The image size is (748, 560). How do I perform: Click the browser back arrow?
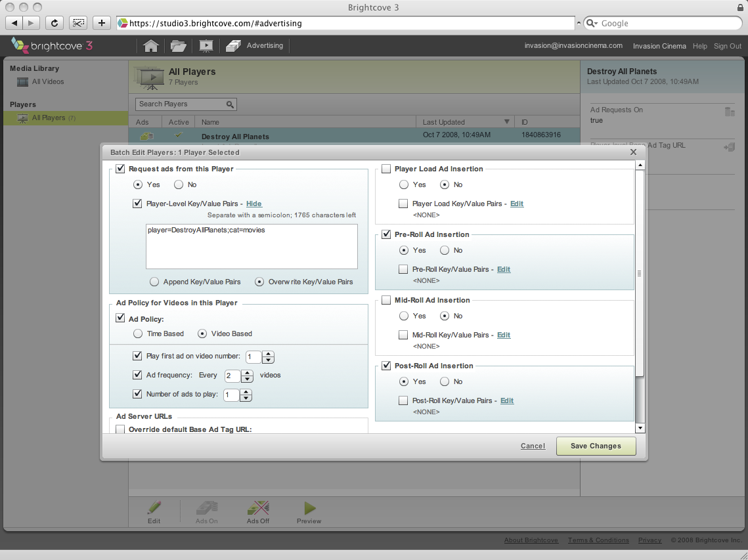14,23
